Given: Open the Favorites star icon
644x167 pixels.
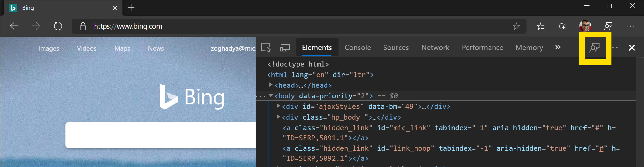Looking at the screenshot, I should [517, 26].
